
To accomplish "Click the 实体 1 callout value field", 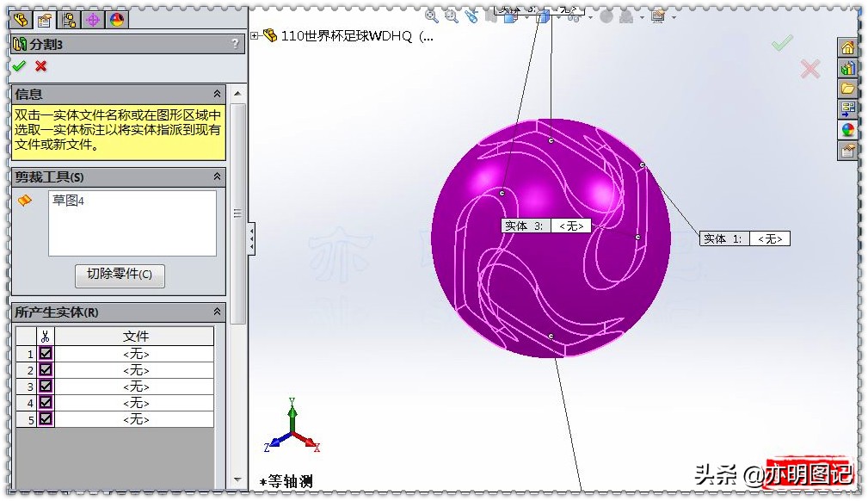I will point(769,238).
